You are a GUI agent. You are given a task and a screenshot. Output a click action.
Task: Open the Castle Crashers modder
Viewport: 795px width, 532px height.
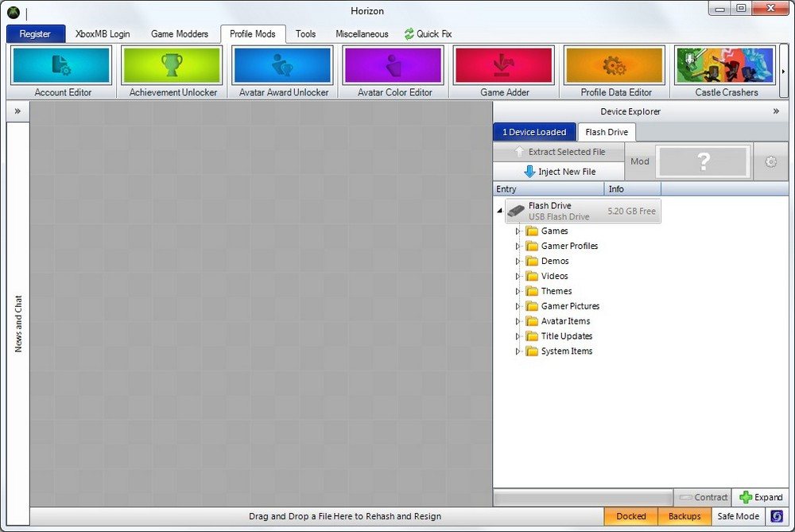pos(726,72)
